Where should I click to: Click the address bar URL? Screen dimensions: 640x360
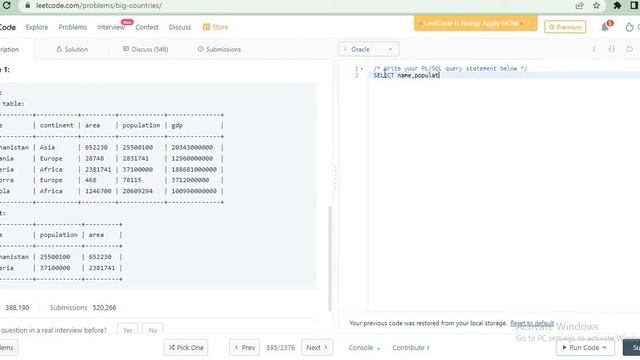[98, 6]
